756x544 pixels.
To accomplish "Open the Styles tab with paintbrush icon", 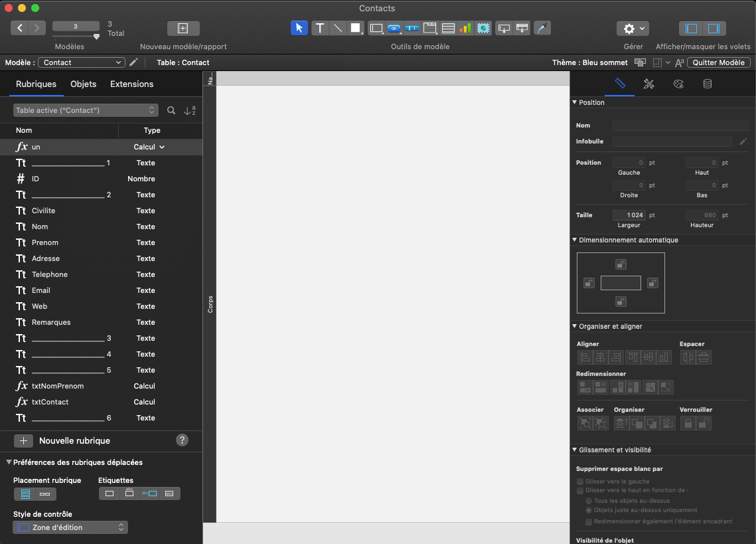I will click(649, 84).
